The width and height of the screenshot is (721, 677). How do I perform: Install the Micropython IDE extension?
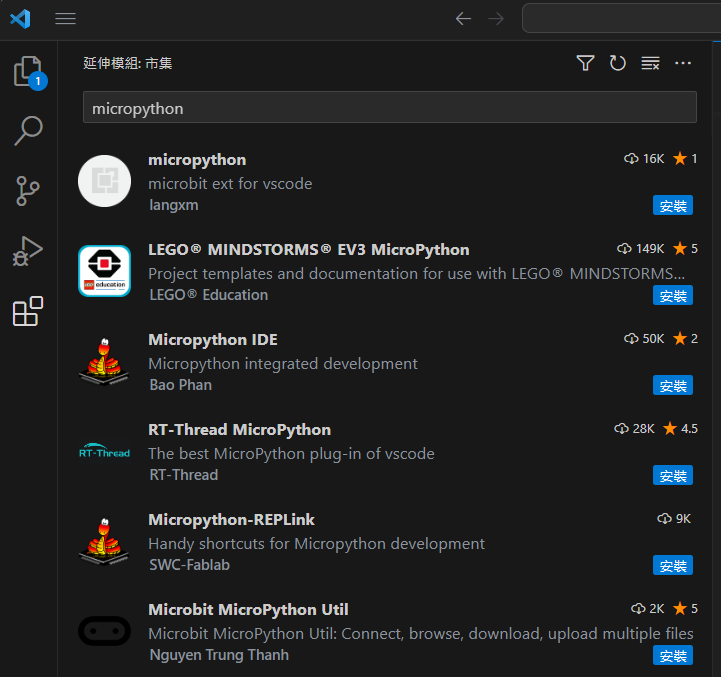tap(673, 385)
